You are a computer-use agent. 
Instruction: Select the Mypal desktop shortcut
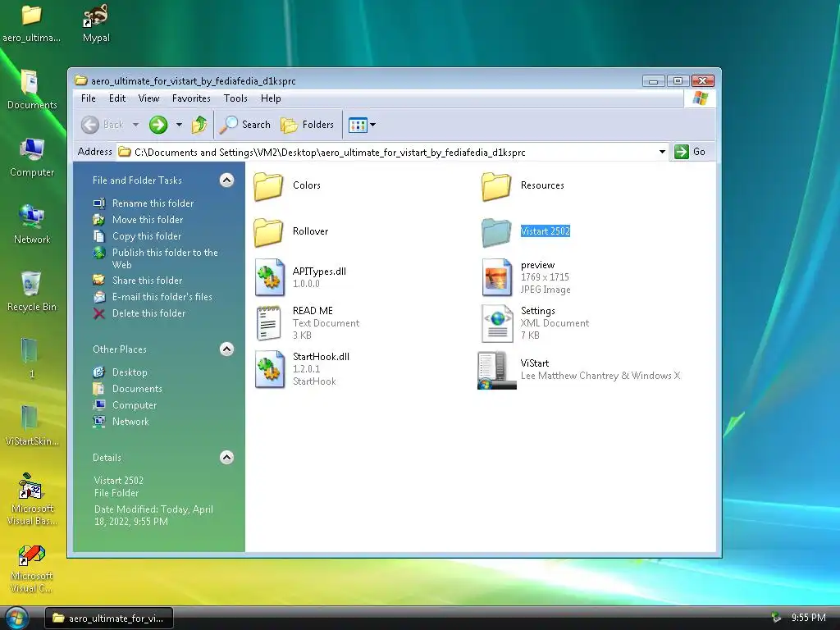pyautogui.click(x=96, y=23)
